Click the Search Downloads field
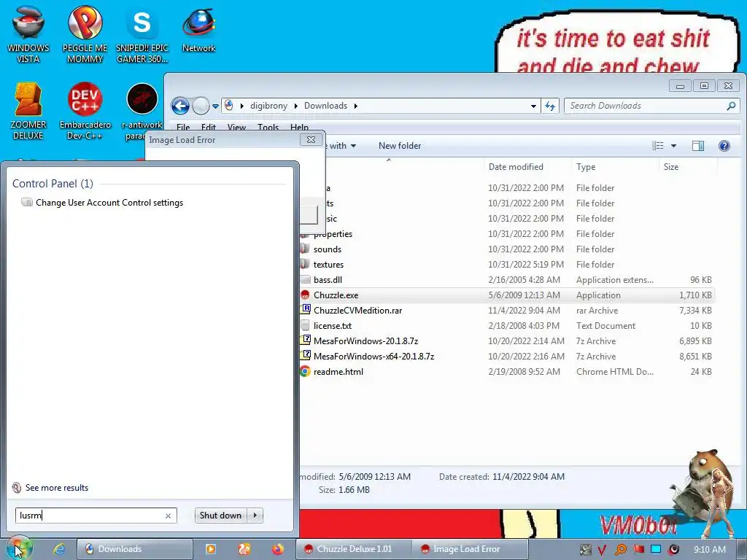 pos(646,106)
